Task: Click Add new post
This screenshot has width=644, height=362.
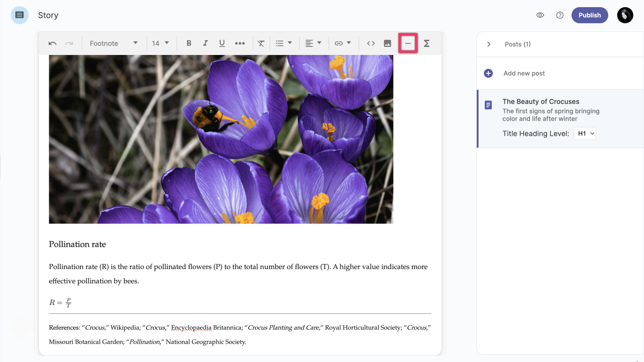Action: [524, 73]
